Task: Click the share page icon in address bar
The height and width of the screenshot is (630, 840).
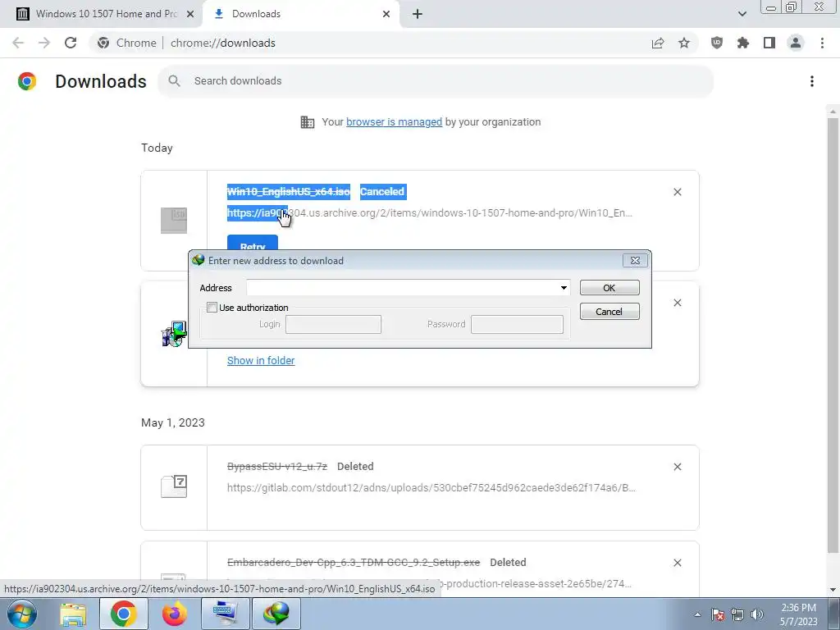Action: (658, 43)
